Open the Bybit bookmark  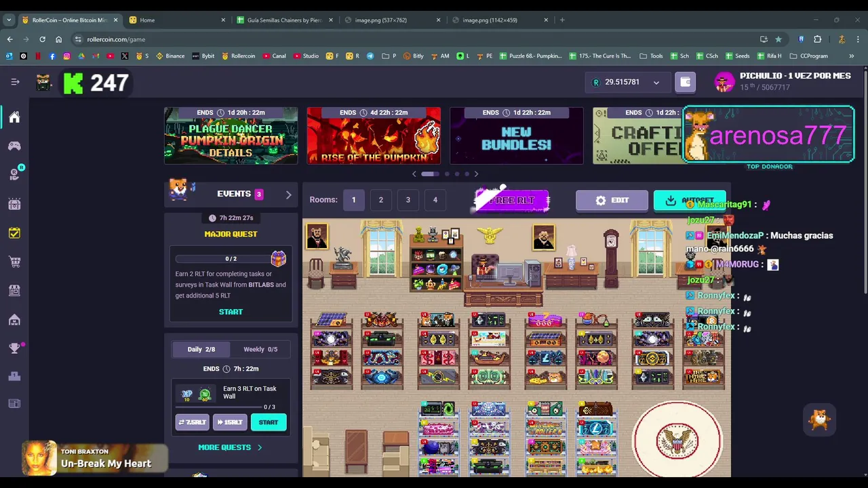pyautogui.click(x=203, y=56)
